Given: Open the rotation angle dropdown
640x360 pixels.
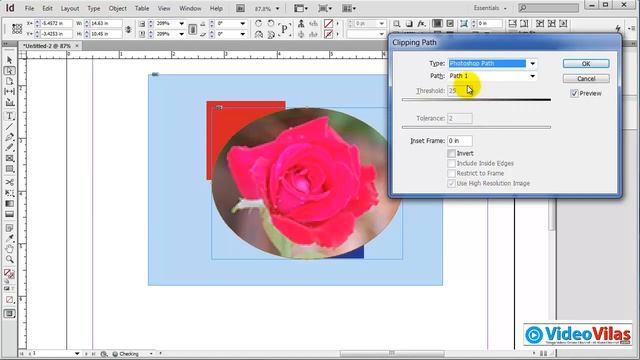Looking at the screenshot, I should click(242, 24).
